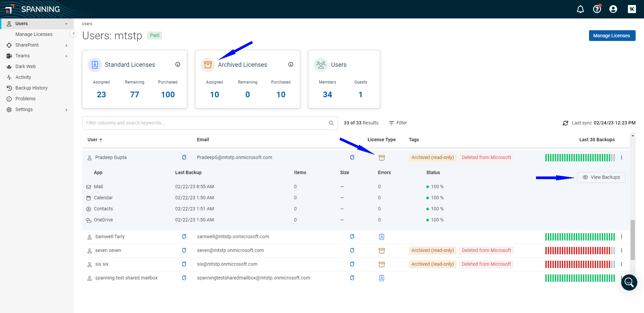Image resolution: width=644 pixels, height=313 pixels.
Task: Click the search magnifier icon
Action: 331,123
